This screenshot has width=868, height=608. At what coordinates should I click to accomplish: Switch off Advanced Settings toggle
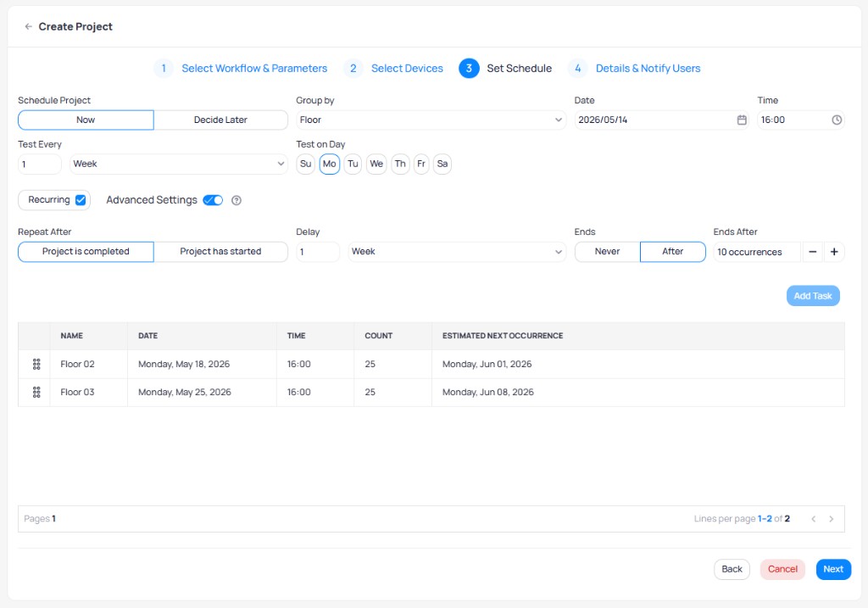point(213,200)
